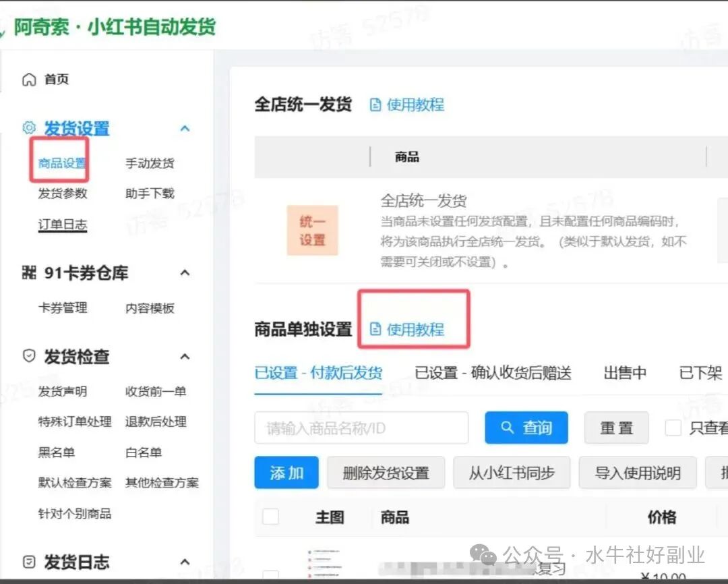Image resolution: width=728 pixels, height=584 pixels.
Task: Open 特殊订单处理 in the sidebar
Action: pos(75,421)
